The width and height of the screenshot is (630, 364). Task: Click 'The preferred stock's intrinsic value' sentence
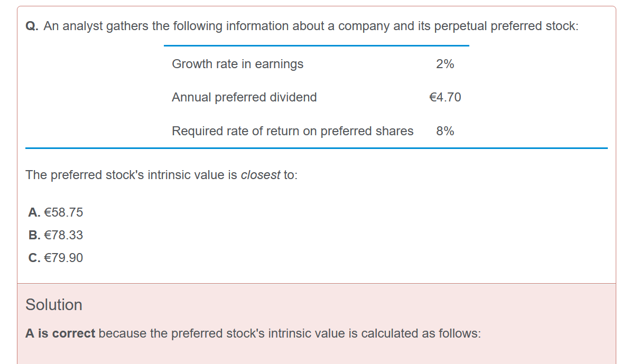[x=162, y=175]
